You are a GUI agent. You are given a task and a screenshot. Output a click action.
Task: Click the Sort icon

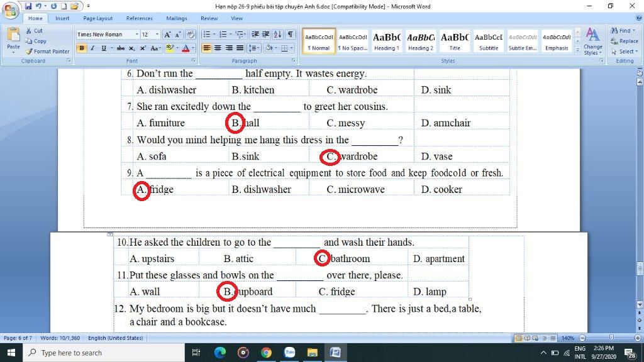(x=277, y=35)
